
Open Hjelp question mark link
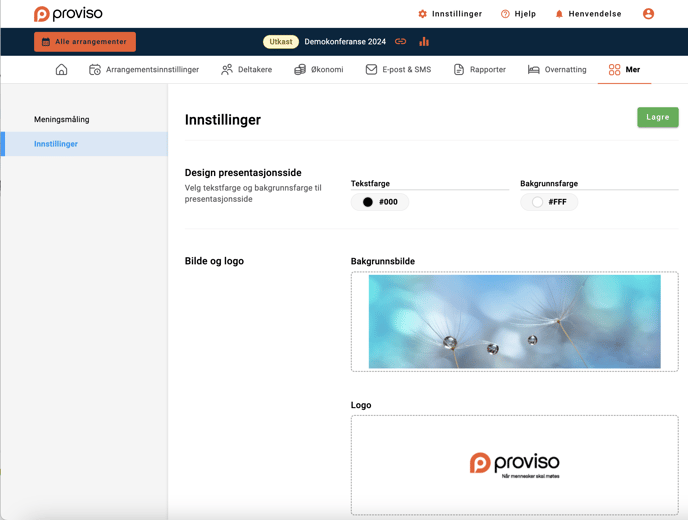(518, 14)
